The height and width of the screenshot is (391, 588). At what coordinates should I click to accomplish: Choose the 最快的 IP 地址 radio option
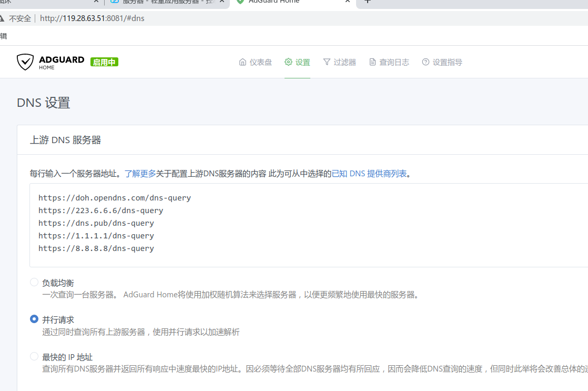34,357
